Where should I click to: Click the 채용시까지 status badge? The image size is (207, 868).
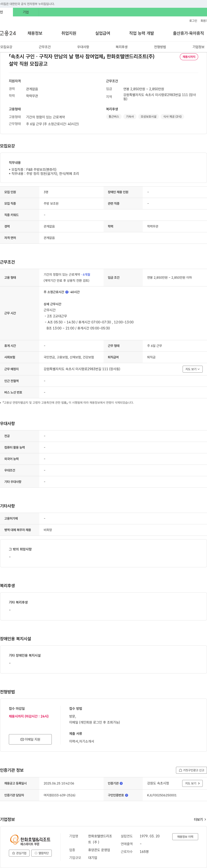(x=189, y=57)
